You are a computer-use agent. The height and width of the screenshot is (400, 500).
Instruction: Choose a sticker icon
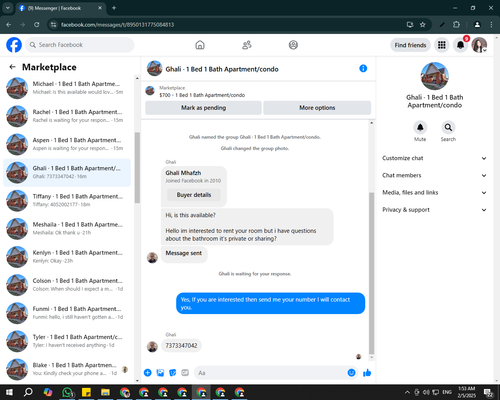coord(173,373)
